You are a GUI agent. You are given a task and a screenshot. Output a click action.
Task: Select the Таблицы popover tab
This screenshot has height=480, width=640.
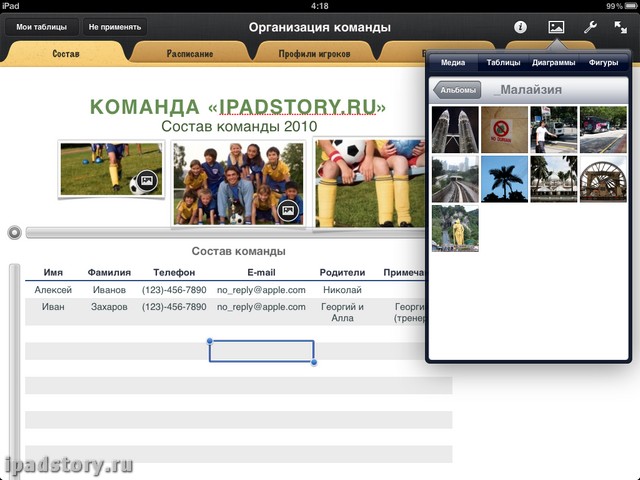pos(503,62)
